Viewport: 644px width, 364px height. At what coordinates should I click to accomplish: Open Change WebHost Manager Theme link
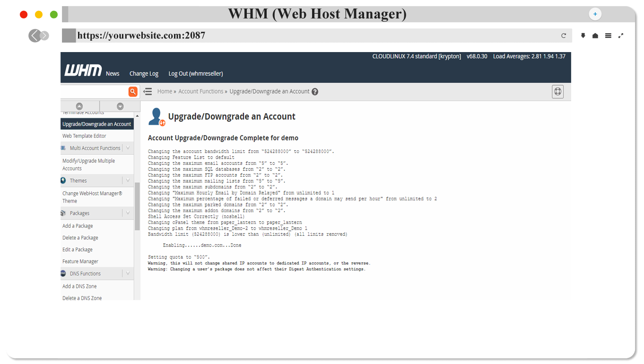click(92, 197)
